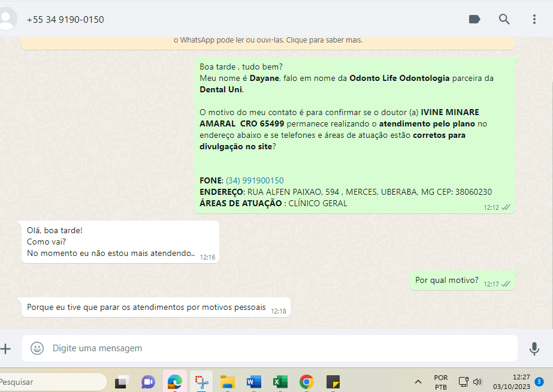Screen dimensions: 553x392
Task: Click the WhatsApp privacy notice banner
Action: coord(268,43)
